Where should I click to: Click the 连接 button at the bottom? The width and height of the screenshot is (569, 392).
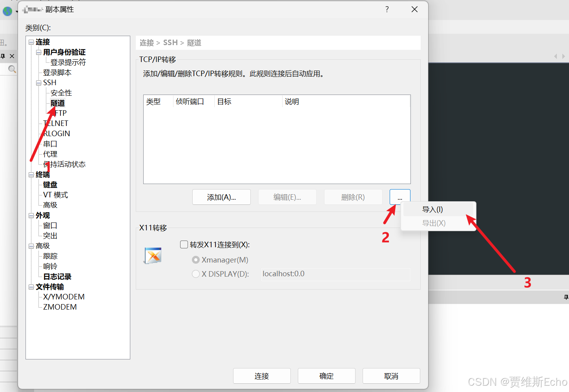point(261,376)
